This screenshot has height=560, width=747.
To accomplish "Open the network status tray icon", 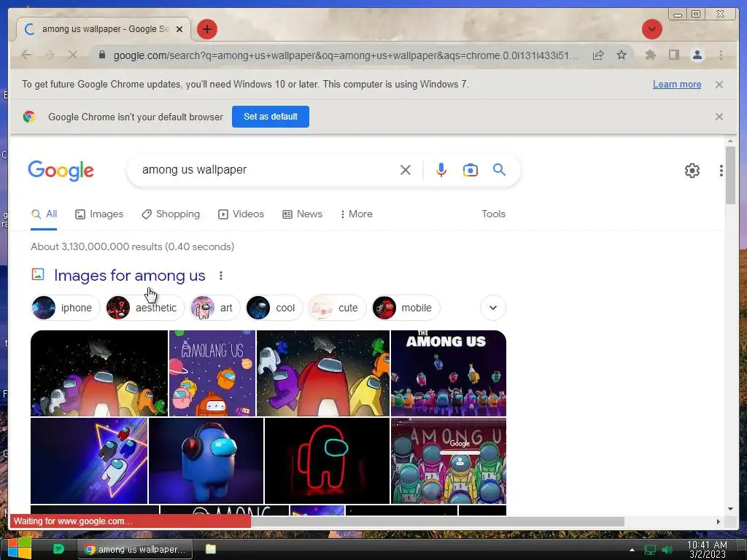I will point(650,550).
